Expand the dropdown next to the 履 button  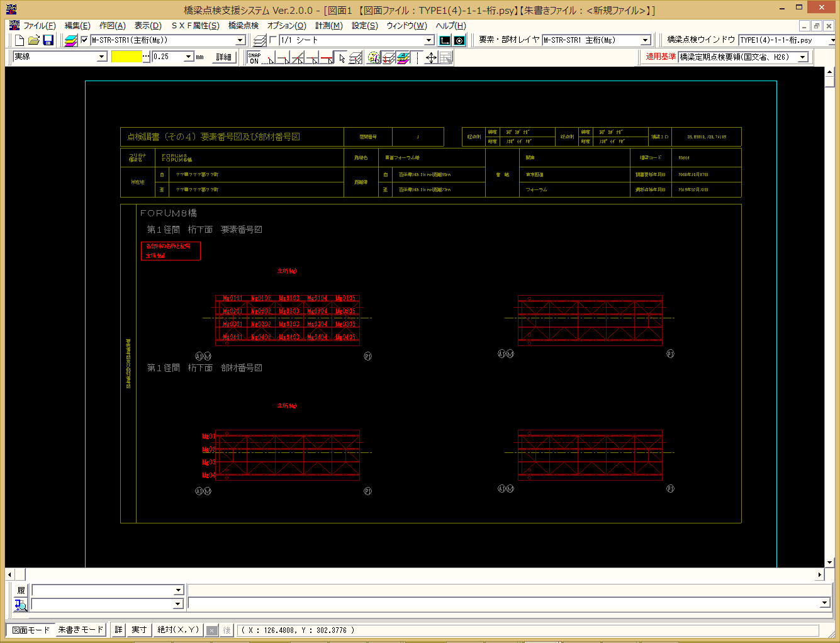pos(178,590)
